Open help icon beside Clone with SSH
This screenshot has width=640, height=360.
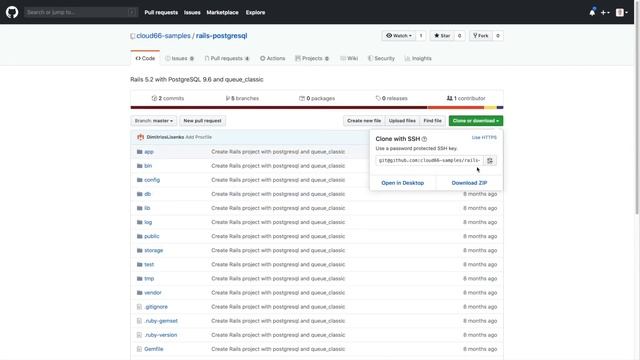(x=424, y=139)
